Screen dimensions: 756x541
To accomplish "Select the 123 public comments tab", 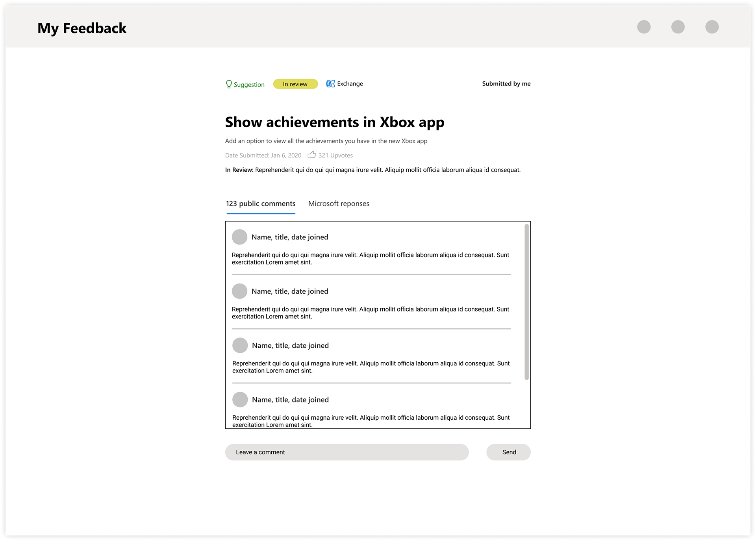I will (261, 204).
